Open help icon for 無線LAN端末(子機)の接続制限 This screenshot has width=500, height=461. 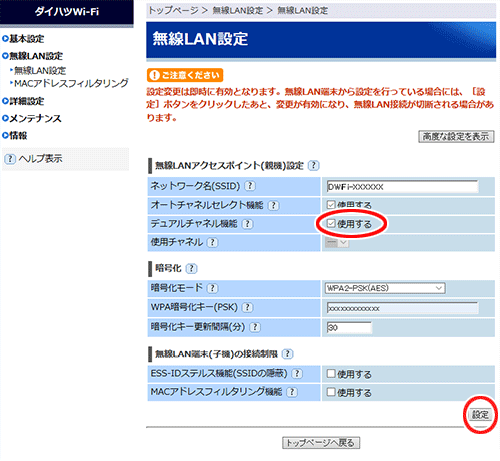(288, 354)
